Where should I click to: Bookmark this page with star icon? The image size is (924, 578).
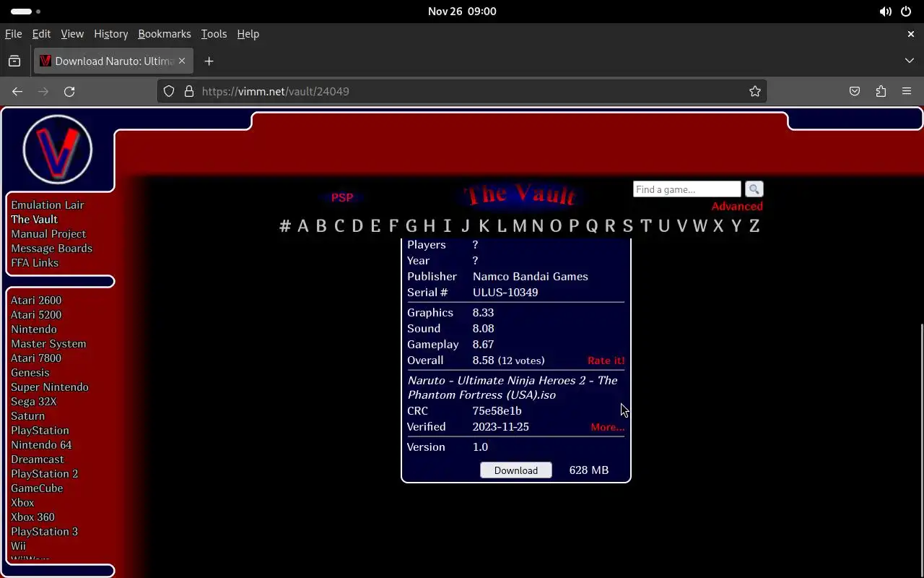[755, 91]
